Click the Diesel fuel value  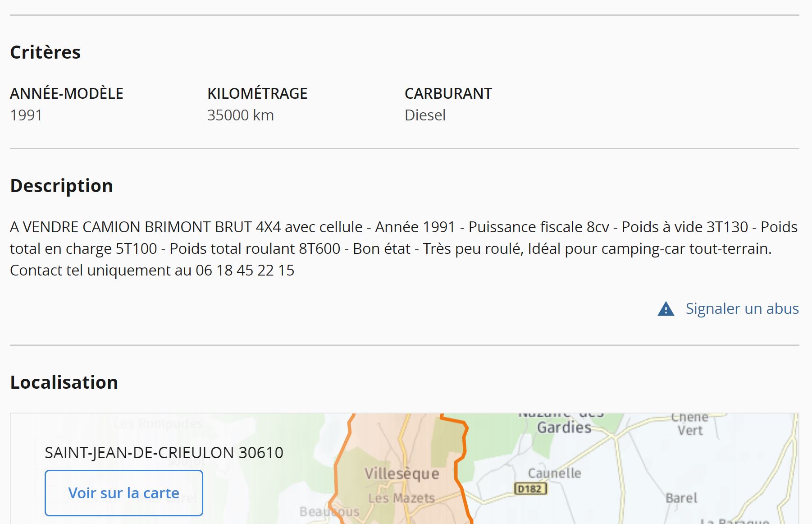tap(424, 115)
